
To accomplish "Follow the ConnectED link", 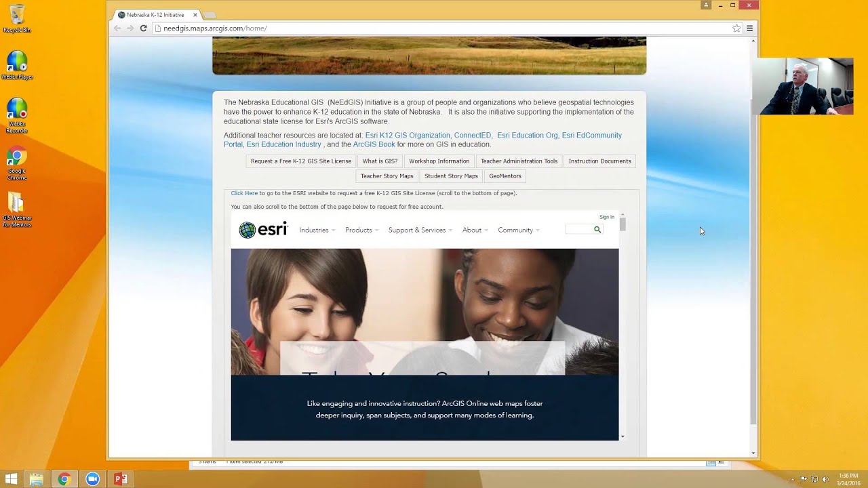I will pyautogui.click(x=473, y=136).
